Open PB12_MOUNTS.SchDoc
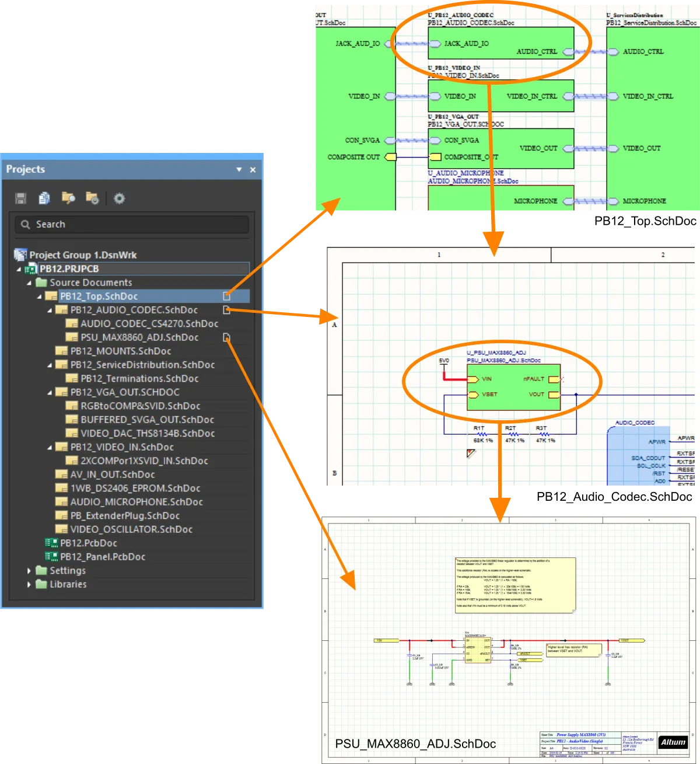Image resolution: width=700 pixels, height=764 pixels. pyautogui.click(x=121, y=351)
